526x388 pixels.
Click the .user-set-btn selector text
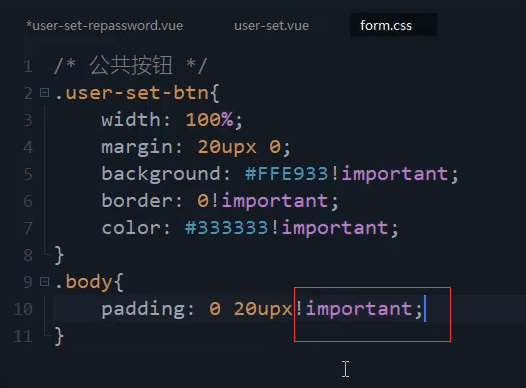click(x=132, y=93)
